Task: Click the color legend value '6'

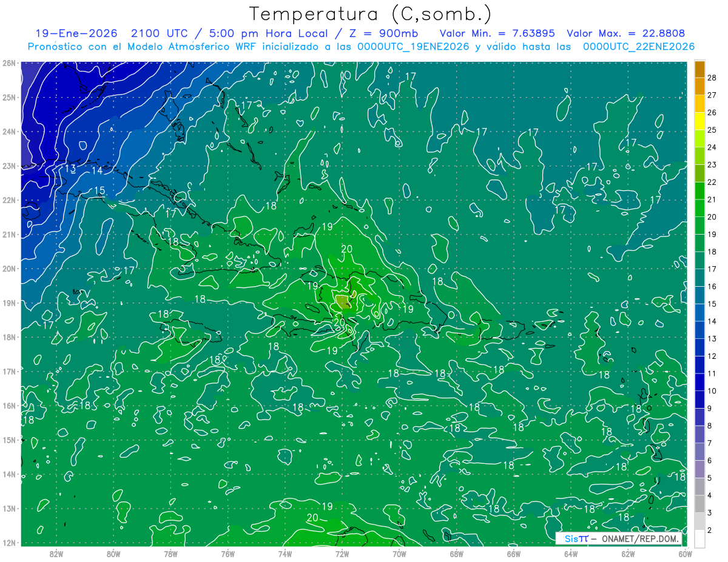Action: tap(710, 461)
